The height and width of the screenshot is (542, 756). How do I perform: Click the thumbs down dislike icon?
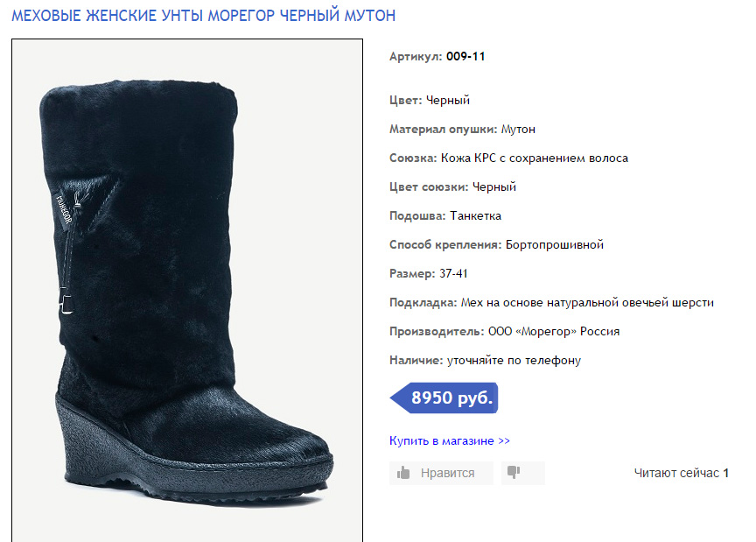(514, 472)
